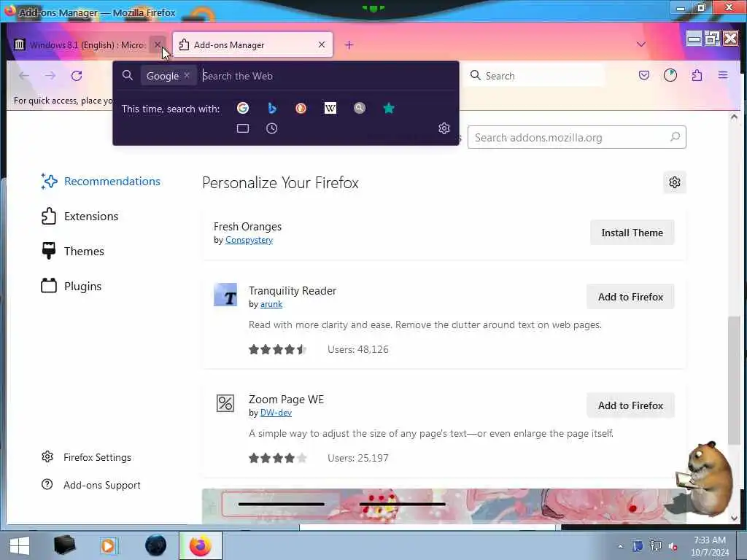Viewport: 747px width, 560px height.
Task: Close the Add-ons Manager tab
Action: [322, 44]
